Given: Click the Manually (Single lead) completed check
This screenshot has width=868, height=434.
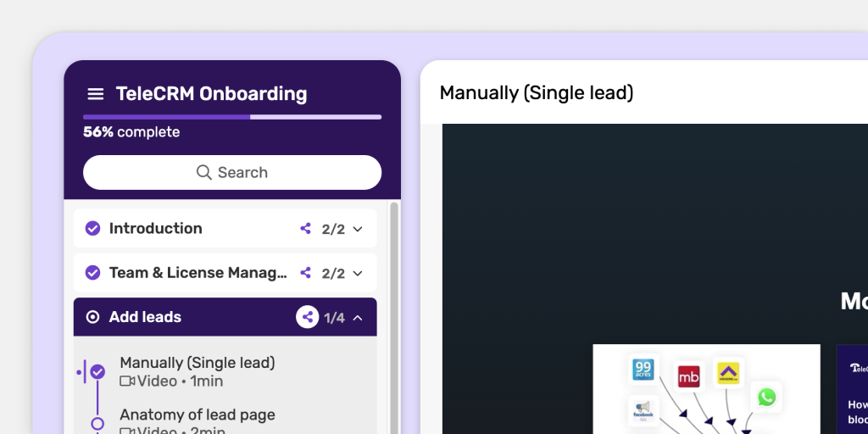Looking at the screenshot, I should (97, 371).
